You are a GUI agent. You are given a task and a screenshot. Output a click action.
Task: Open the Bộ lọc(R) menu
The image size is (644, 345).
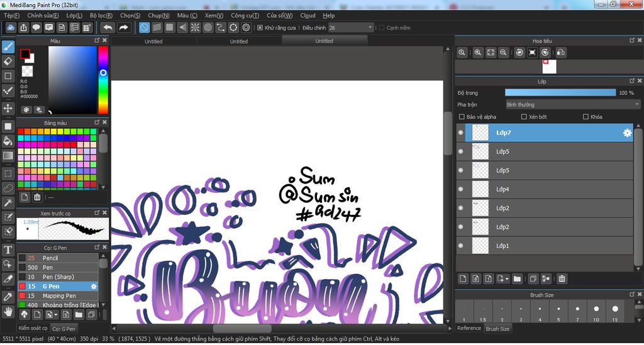(x=101, y=16)
